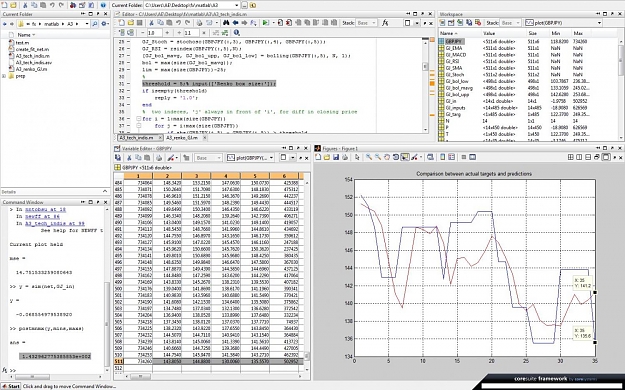Click the Help question mark icon in main toolbar
The image size is (625, 390).
tap(103, 6)
